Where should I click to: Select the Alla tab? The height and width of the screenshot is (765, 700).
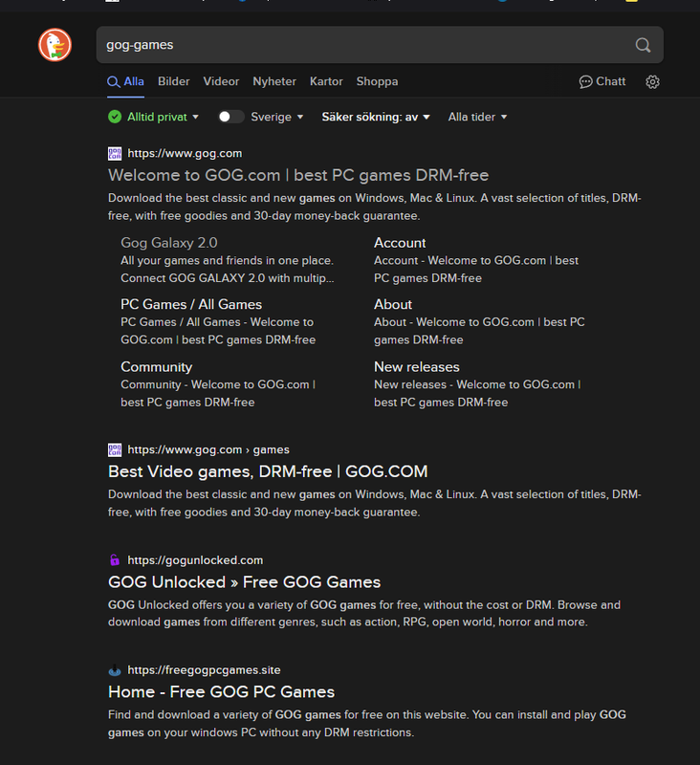coord(126,81)
